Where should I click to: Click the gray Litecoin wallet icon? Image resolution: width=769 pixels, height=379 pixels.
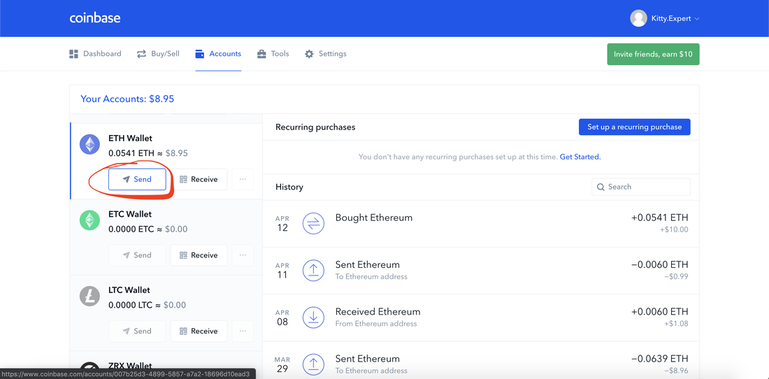[90, 297]
